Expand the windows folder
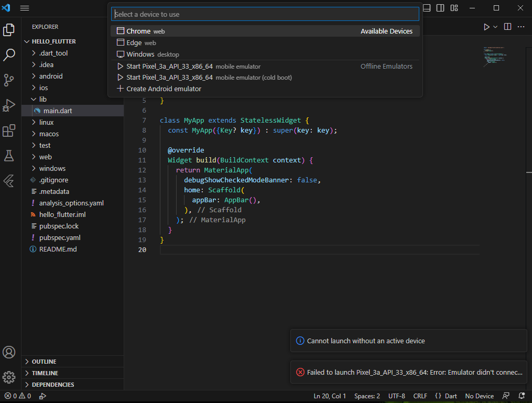Screen dimensions: 532x403 pos(73,168)
